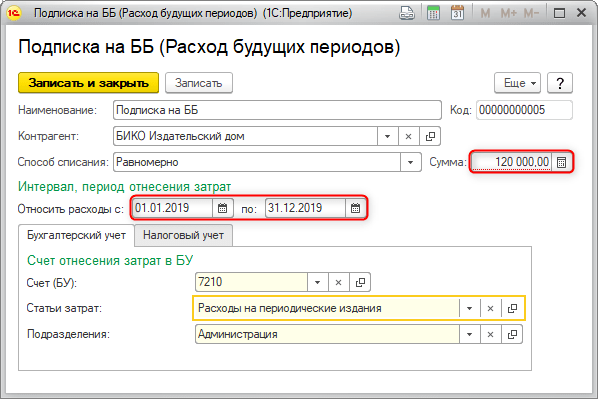Open calculator for the Сумма field
The height and width of the screenshot is (399, 598).
point(561,162)
